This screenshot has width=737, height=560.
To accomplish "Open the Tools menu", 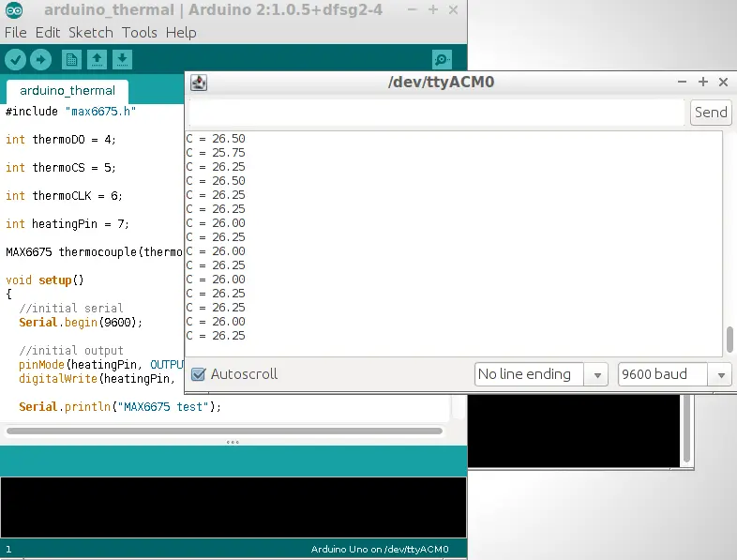I will [139, 33].
